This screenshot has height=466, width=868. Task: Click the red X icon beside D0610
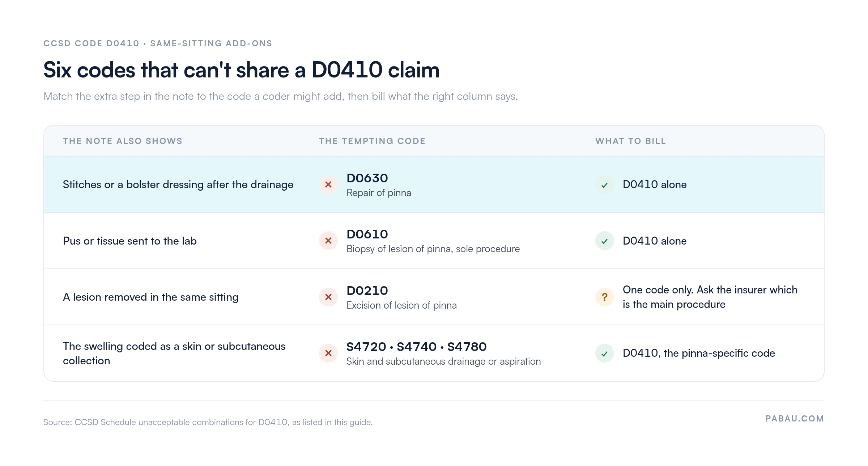tap(328, 241)
